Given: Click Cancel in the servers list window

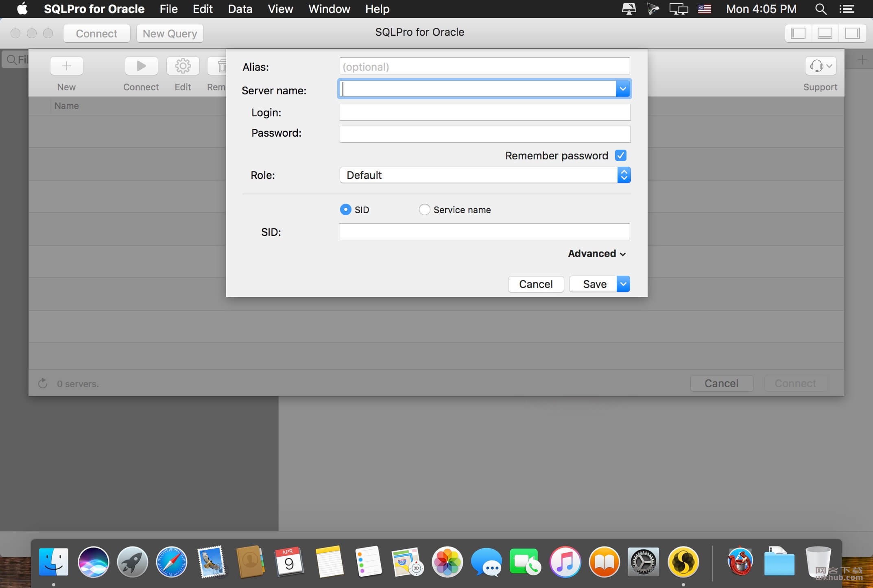Looking at the screenshot, I should tap(721, 383).
